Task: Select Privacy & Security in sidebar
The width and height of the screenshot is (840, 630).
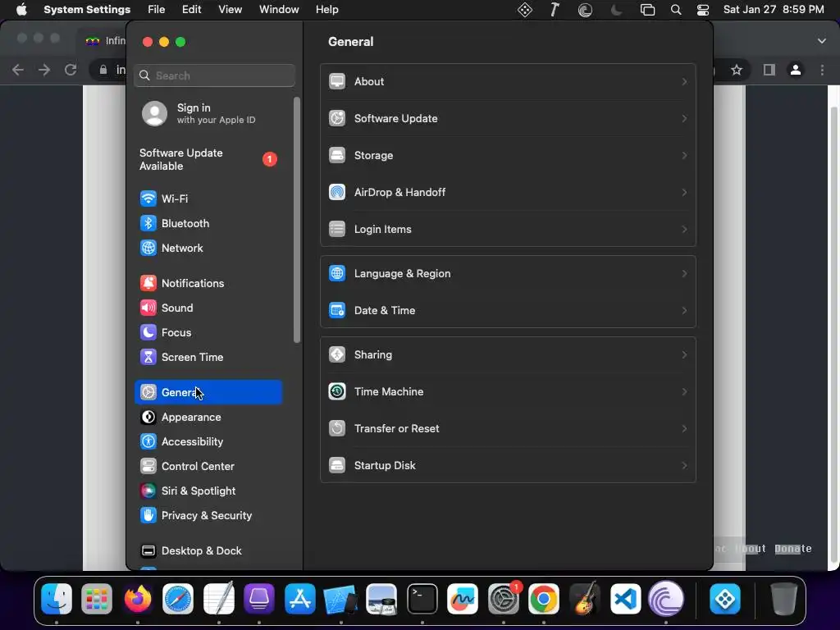Action: (208, 516)
